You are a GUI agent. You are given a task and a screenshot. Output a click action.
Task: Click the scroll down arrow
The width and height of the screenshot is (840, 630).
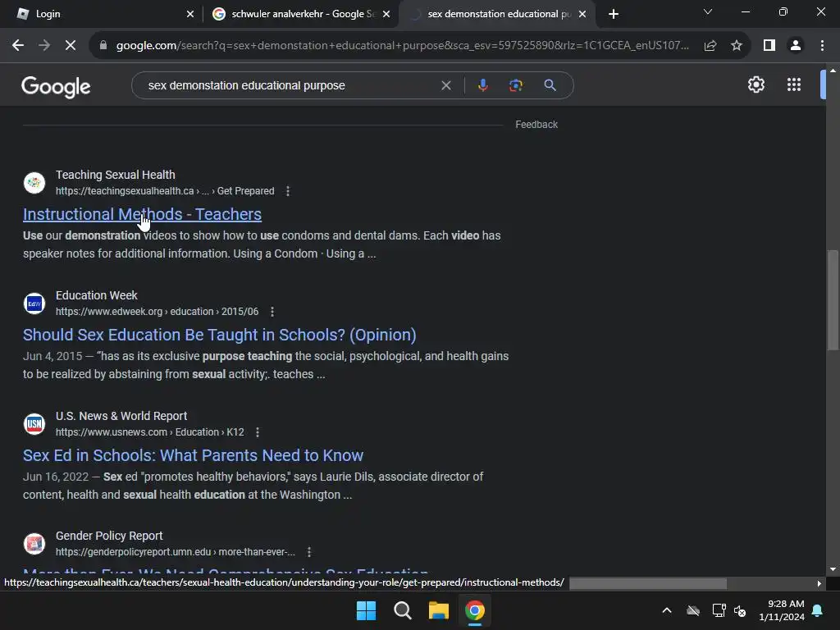point(833,569)
